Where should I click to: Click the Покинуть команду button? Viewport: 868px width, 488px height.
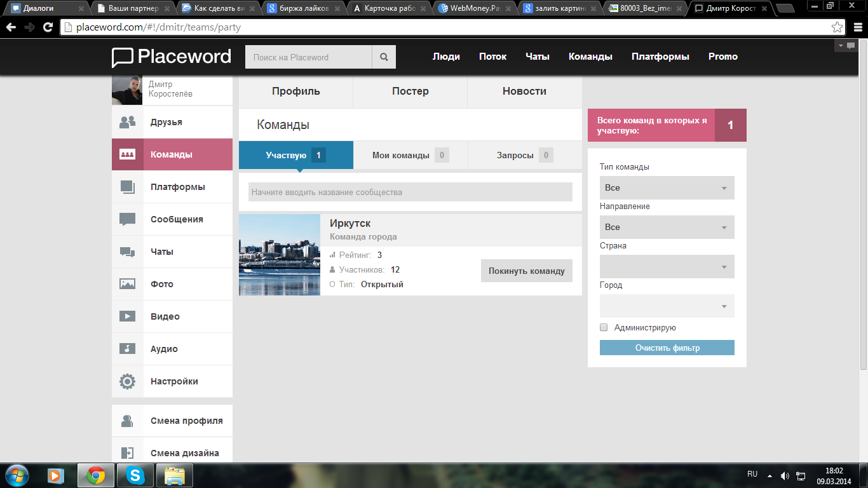pyautogui.click(x=526, y=271)
